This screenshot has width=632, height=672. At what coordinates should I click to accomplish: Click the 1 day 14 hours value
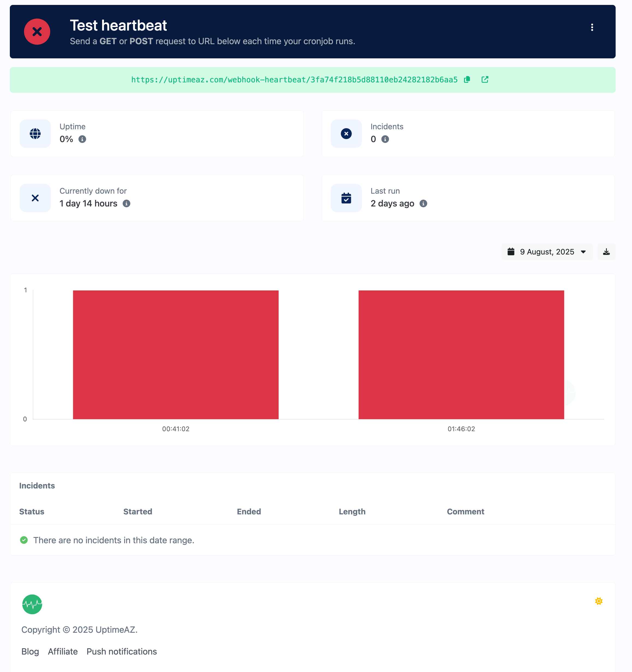coord(89,203)
